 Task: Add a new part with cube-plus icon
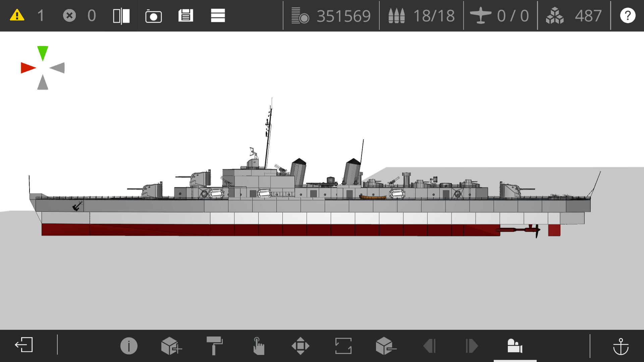[171, 346]
